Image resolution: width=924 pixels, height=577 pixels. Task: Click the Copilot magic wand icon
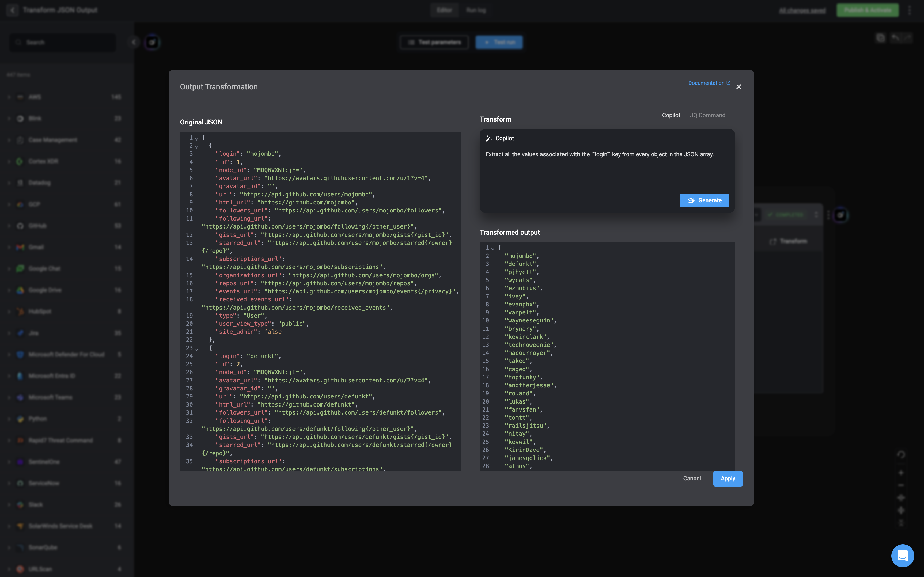pos(488,138)
